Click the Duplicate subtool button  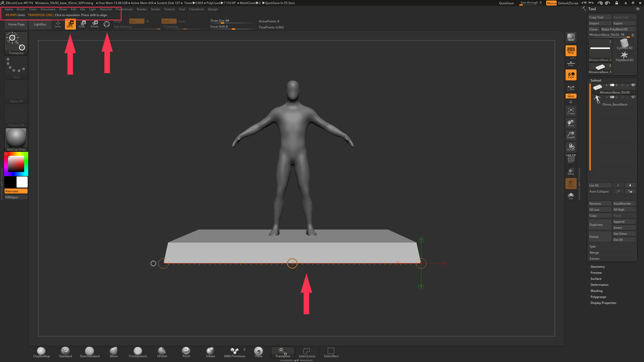600,225
